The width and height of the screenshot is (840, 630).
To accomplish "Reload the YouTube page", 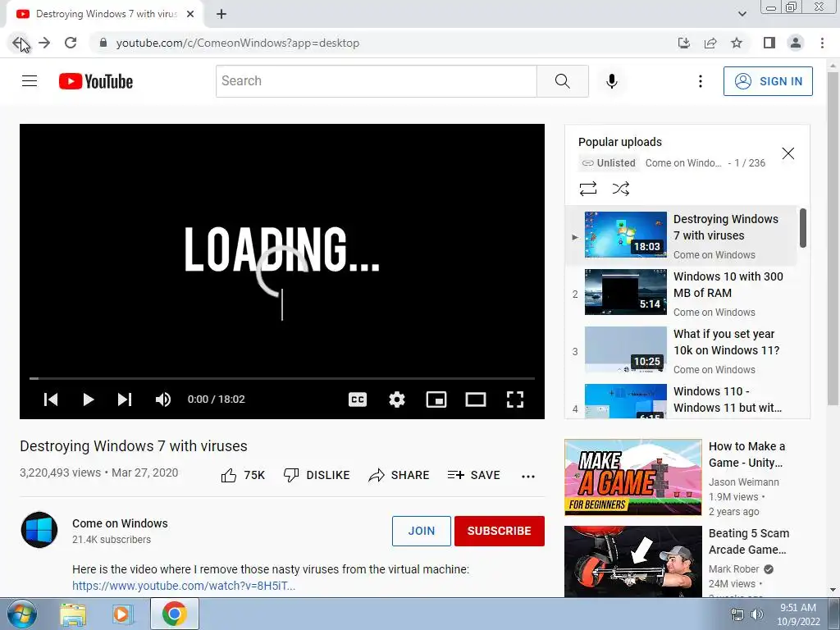I will click(71, 43).
